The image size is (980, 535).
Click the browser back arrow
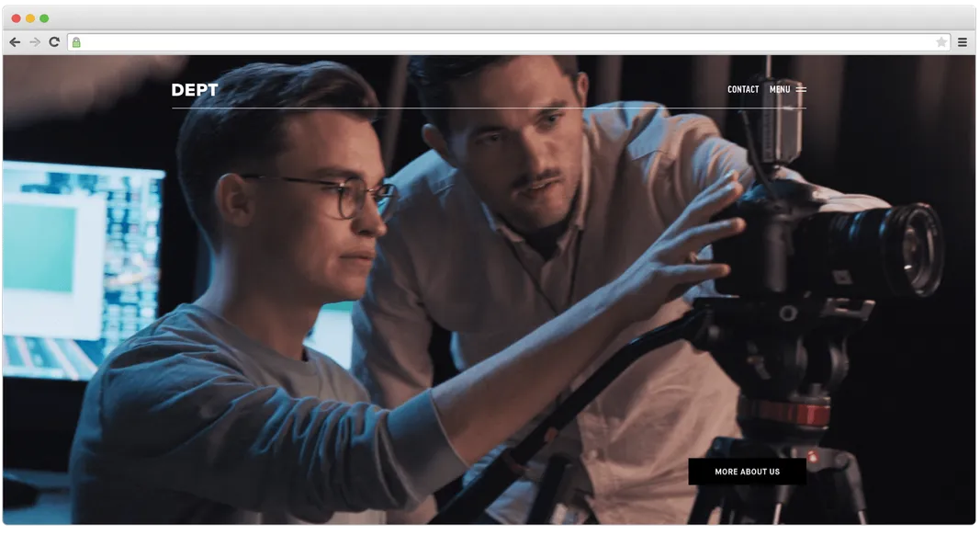15,42
